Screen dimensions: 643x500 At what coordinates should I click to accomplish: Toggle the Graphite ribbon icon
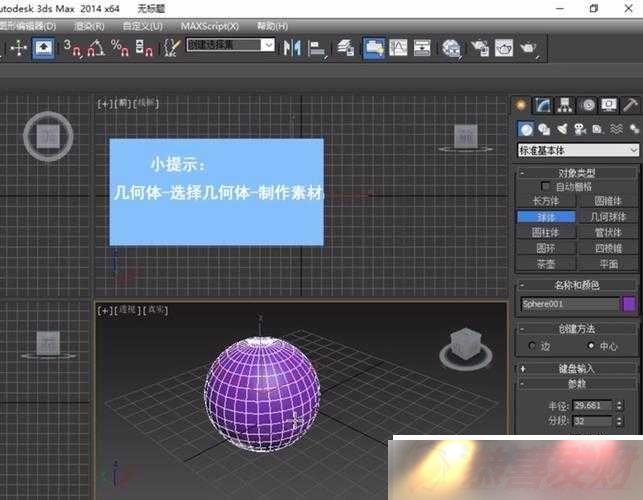[x=374, y=48]
